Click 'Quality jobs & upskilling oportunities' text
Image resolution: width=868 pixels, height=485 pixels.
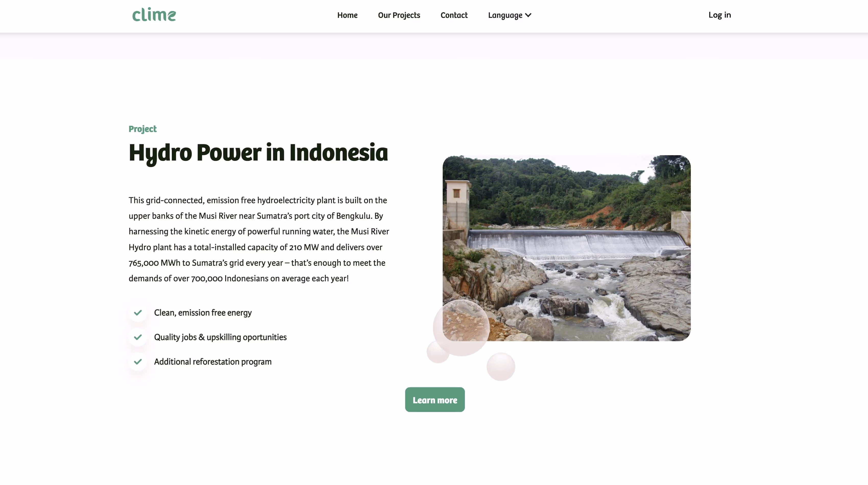(220, 337)
